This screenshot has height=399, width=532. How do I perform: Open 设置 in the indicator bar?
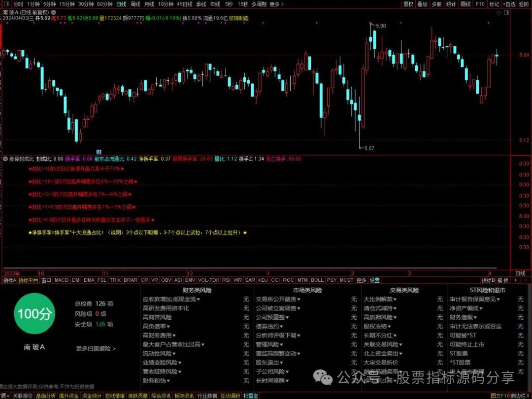click(374, 280)
